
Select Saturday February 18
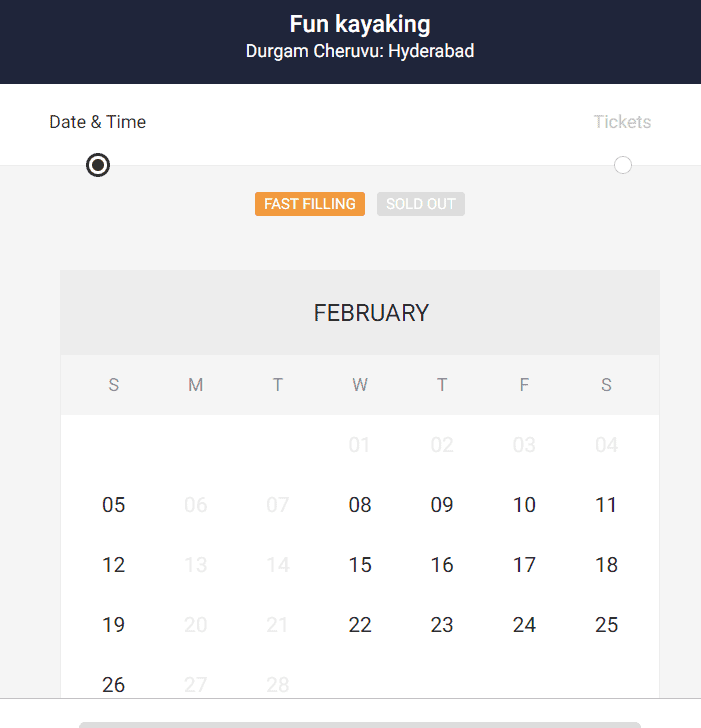click(x=606, y=565)
